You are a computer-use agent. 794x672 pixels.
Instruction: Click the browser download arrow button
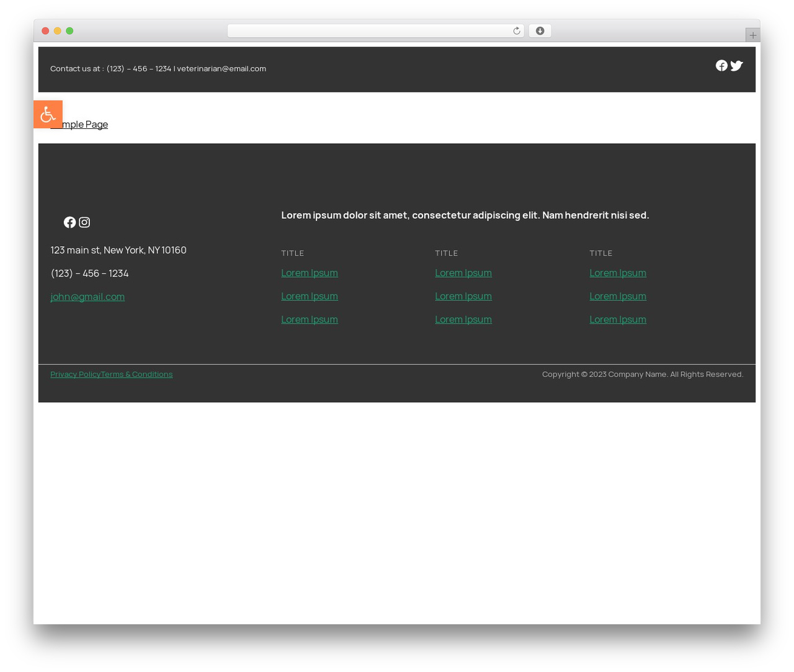(540, 31)
